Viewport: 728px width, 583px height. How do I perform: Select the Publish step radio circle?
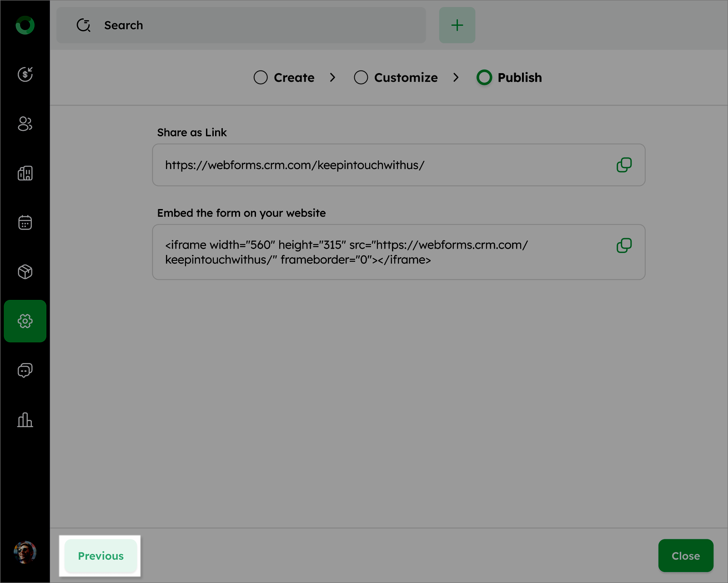tap(484, 78)
